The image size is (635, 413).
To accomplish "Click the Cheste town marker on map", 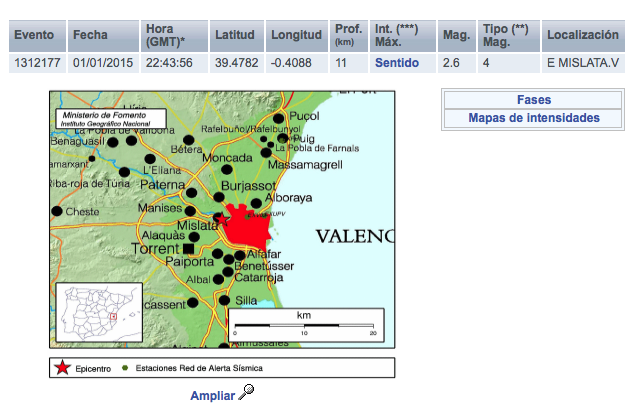I will pos(57,211).
